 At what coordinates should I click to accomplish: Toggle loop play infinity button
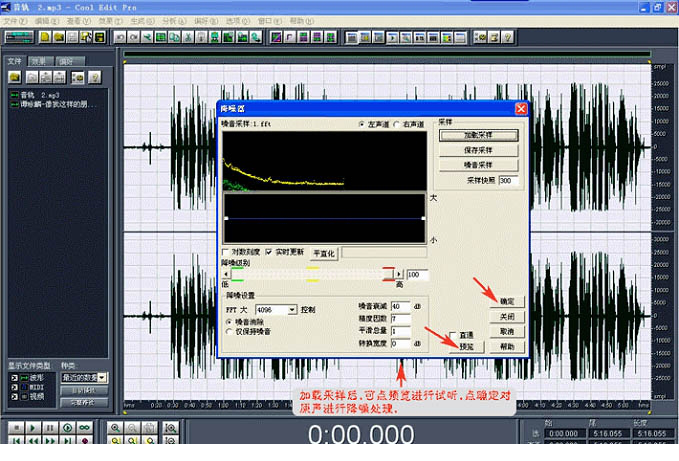(x=84, y=428)
